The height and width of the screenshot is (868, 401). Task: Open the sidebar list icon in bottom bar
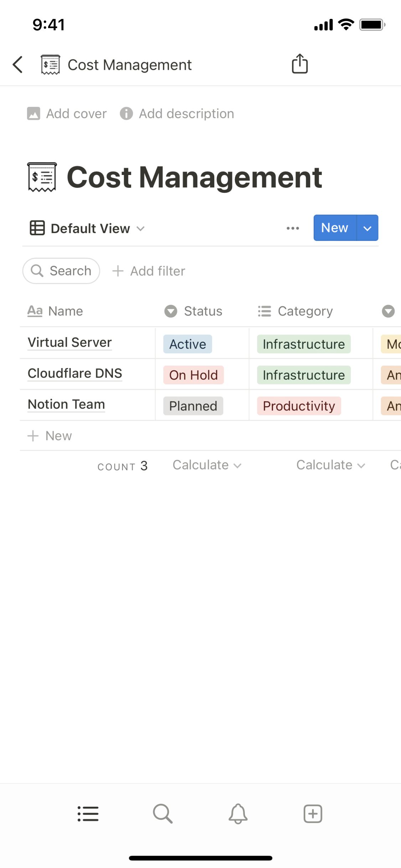[x=88, y=814]
